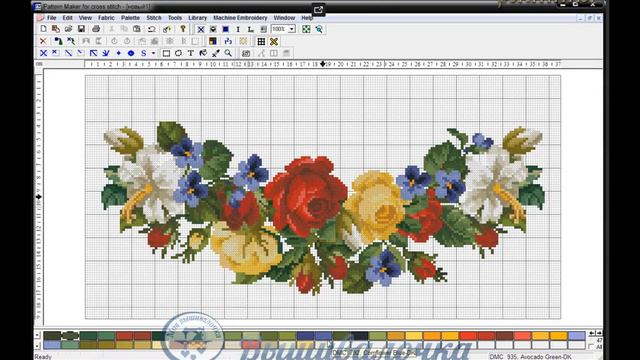The image size is (640, 360).
Task: Undo the last action
Action: 151,29
